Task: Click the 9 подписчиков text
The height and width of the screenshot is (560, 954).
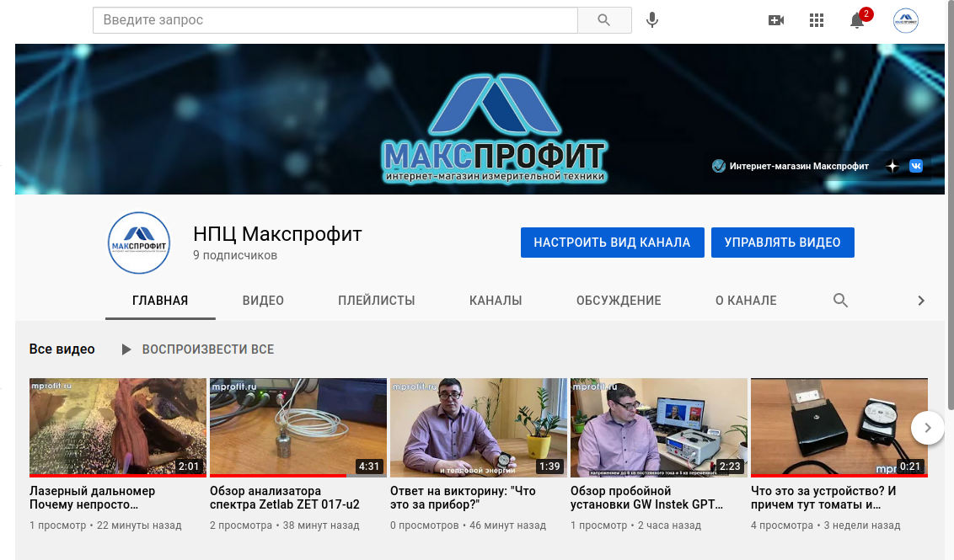Action: tap(235, 255)
